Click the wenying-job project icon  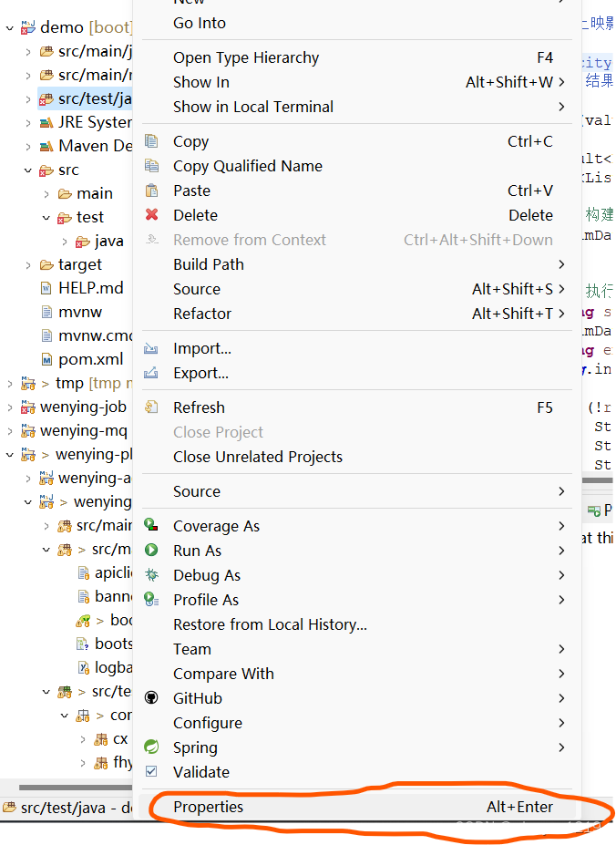pyautogui.click(x=28, y=407)
